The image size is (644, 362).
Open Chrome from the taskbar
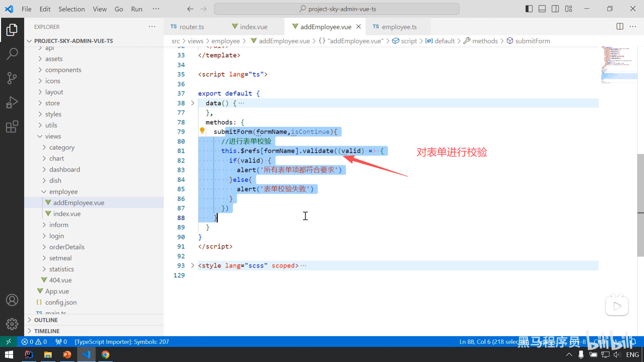pyautogui.click(x=105, y=355)
